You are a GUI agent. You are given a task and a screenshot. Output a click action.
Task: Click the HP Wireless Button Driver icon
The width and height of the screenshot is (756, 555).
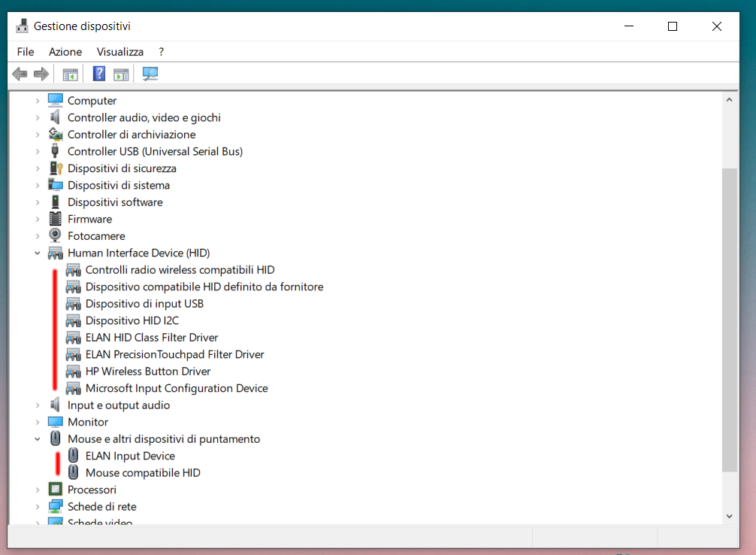coord(74,371)
